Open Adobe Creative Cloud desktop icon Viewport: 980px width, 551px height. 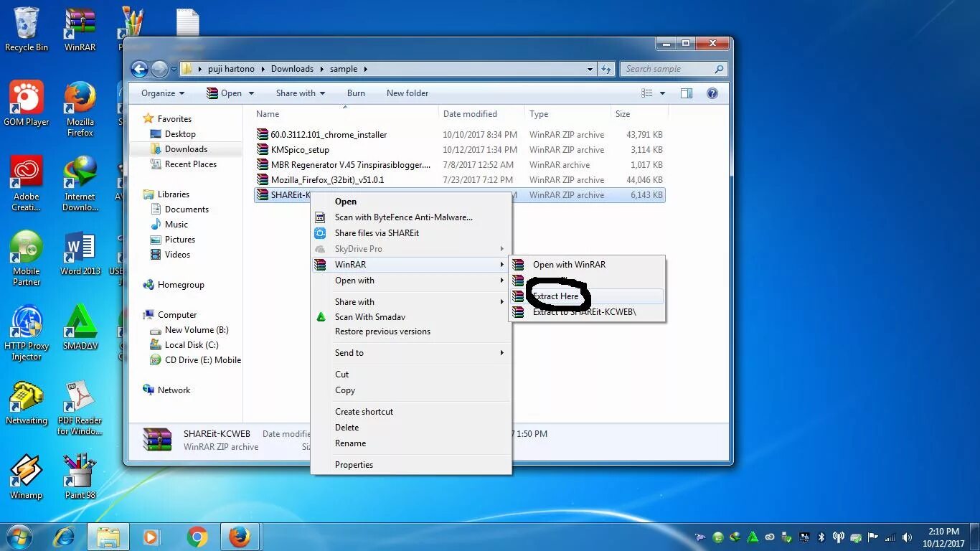coord(27,184)
